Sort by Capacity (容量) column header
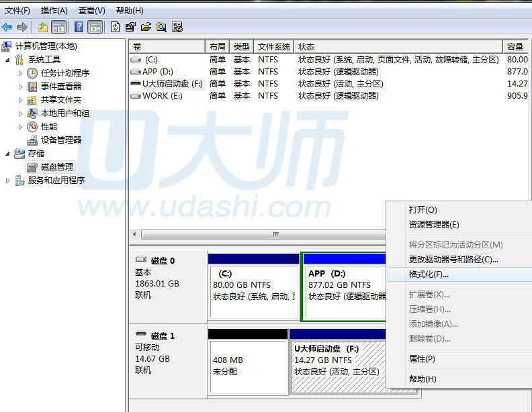This screenshot has width=532, height=412. click(x=516, y=46)
